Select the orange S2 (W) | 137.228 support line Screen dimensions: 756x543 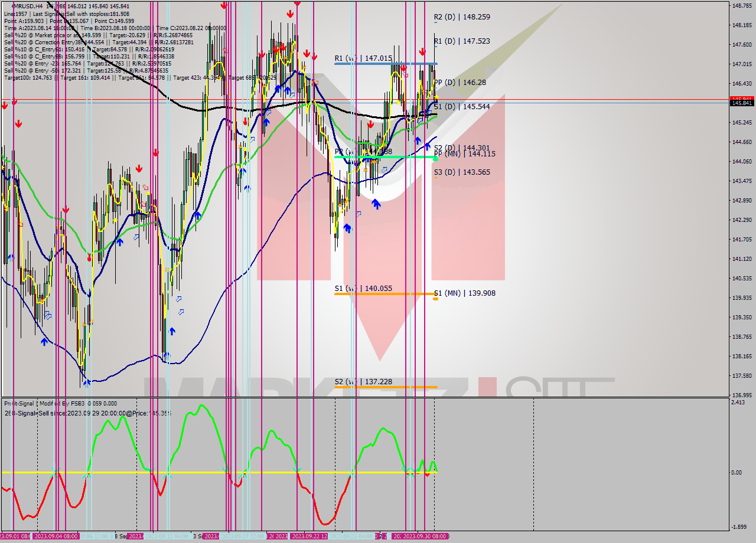(x=384, y=387)
